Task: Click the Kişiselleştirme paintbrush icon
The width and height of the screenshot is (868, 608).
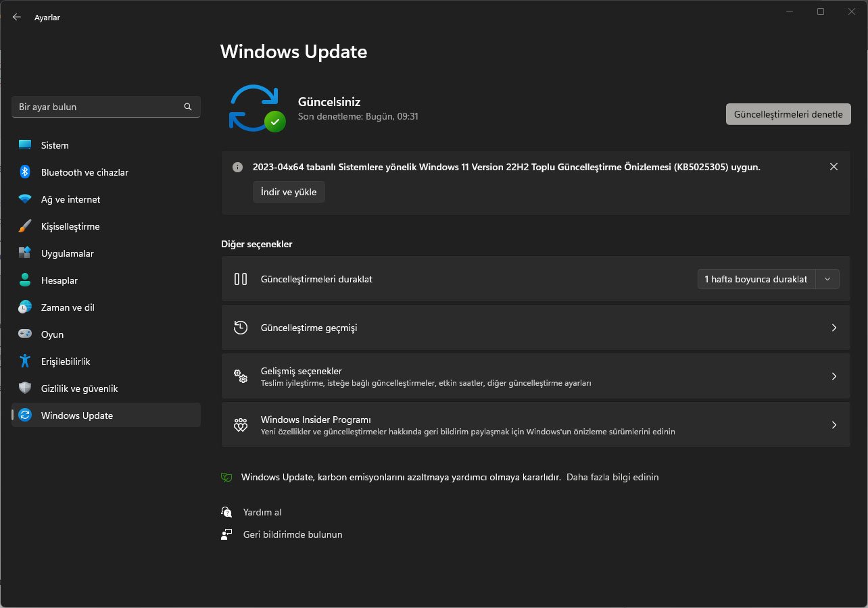Action: pos(25,226)
